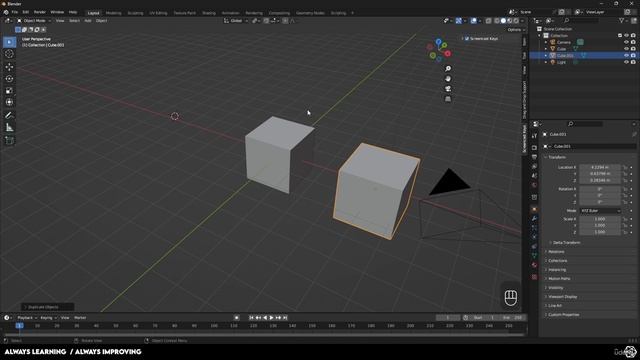Disable Camera in renders toggle
The height and width of the screenshot is (360, 640).
coord(633,42)
